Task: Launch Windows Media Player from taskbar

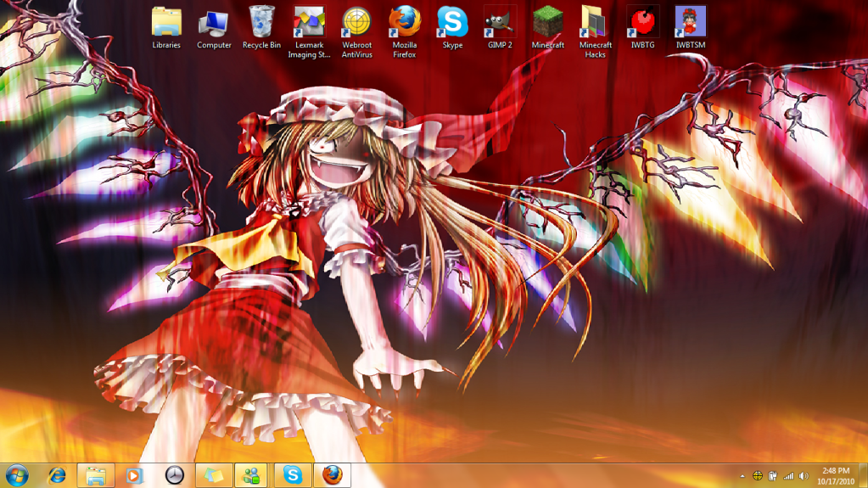Action: (135, 475)
